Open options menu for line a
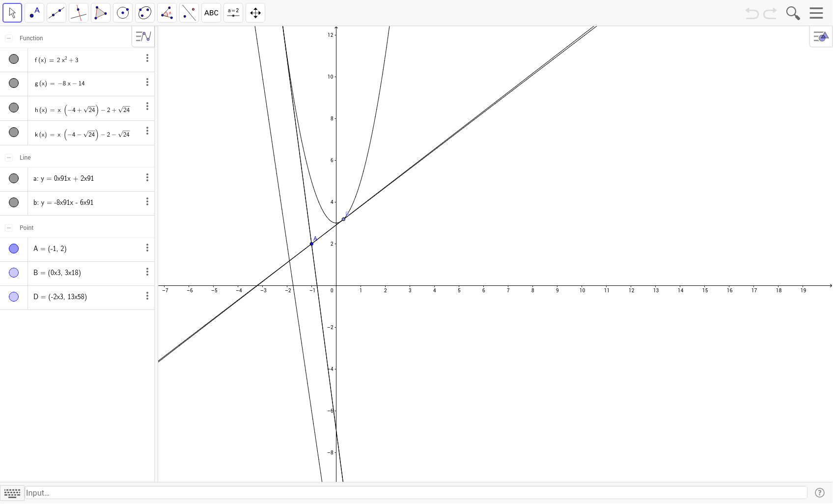This screenshot has height=504, width=833. click(x=147, y=178)
